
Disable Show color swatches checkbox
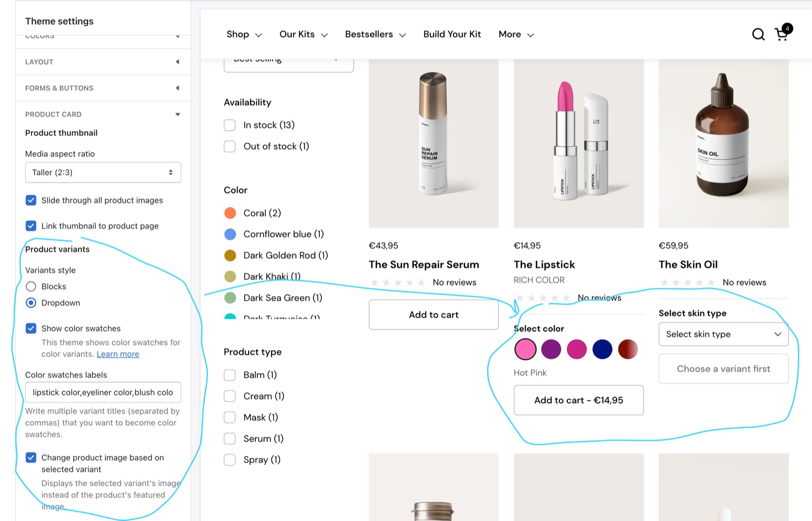pyautogui.click(x=31, y=328)
